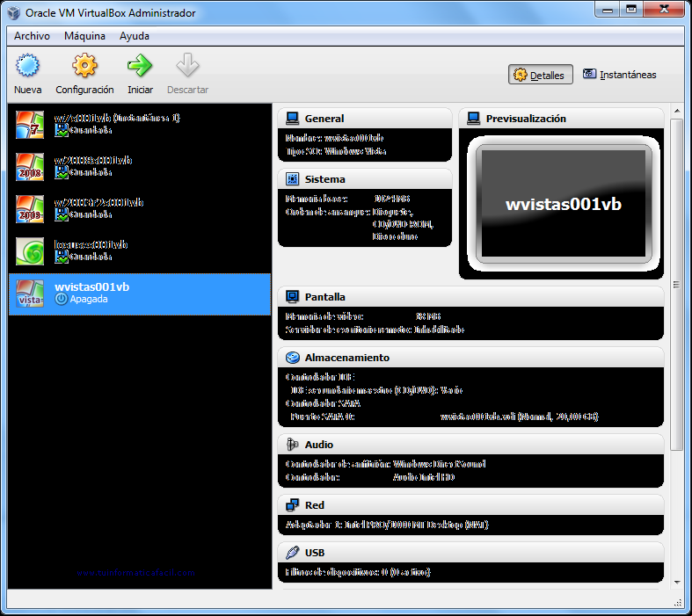This screenshot has height=616, width=692.
Task: Click the Vista VM icon
Action: pyautogui.click(x=30, y=294)
